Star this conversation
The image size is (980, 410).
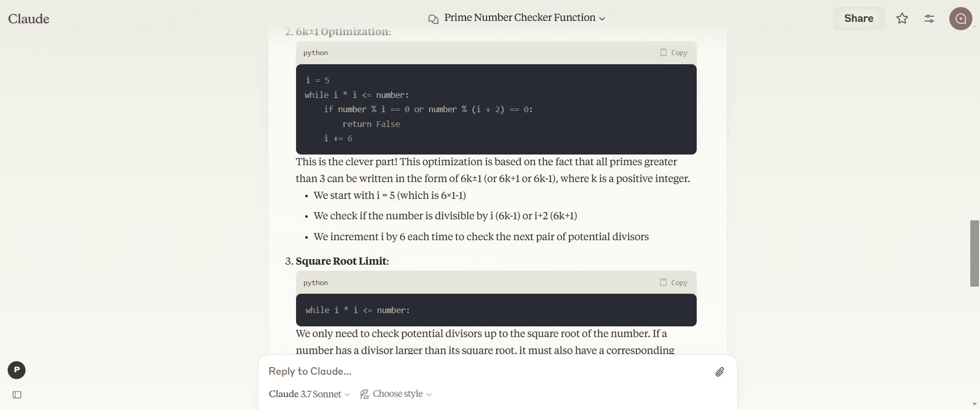(902, 19)
